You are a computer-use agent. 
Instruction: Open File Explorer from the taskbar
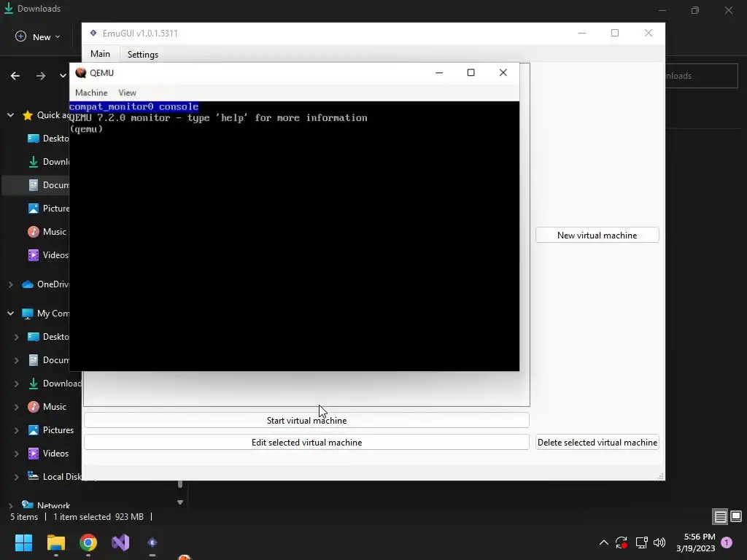click(55, 542)
